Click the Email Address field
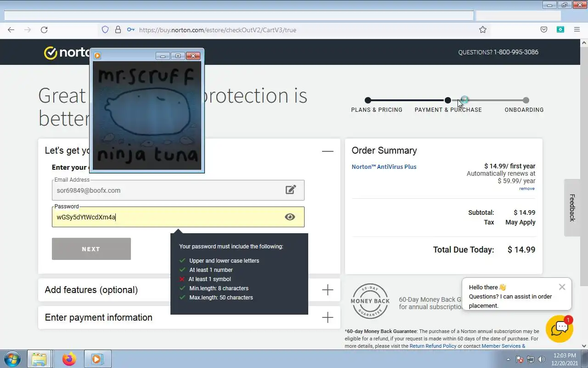Screen dimensions: 588x368 point(178,190)
